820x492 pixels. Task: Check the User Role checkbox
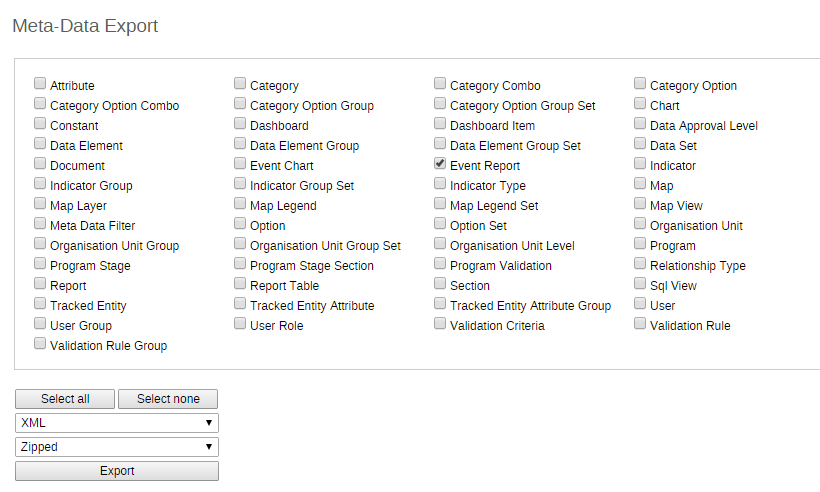pos(240,324)
